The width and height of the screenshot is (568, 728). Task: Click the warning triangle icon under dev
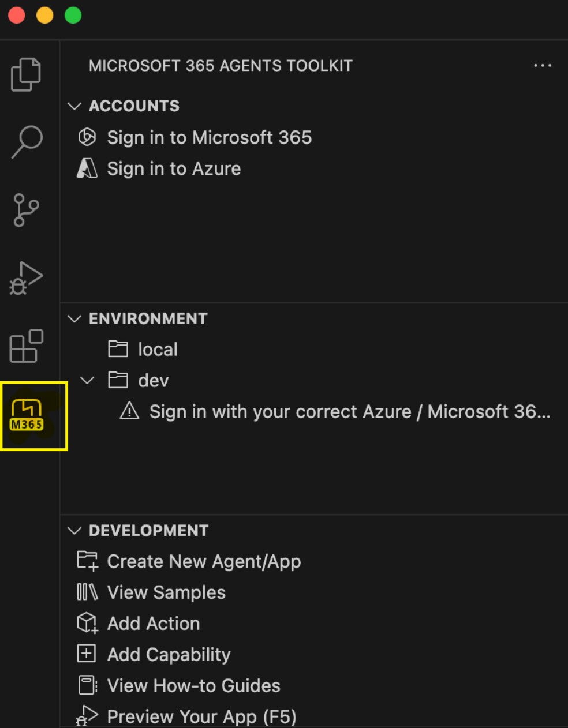[129, 411]
